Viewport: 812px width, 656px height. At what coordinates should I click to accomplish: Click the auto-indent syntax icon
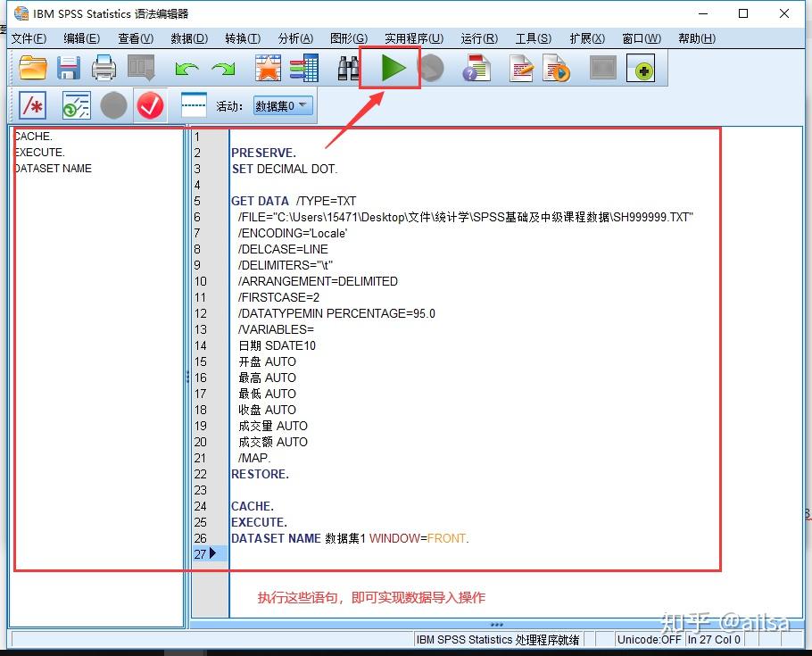tap(76, 105)
